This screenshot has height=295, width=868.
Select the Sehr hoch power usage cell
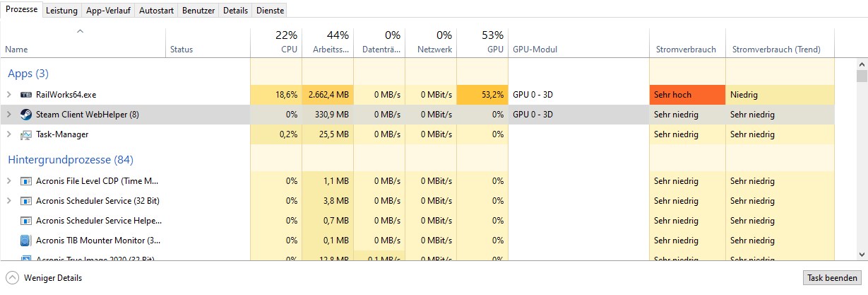(686, 95)
